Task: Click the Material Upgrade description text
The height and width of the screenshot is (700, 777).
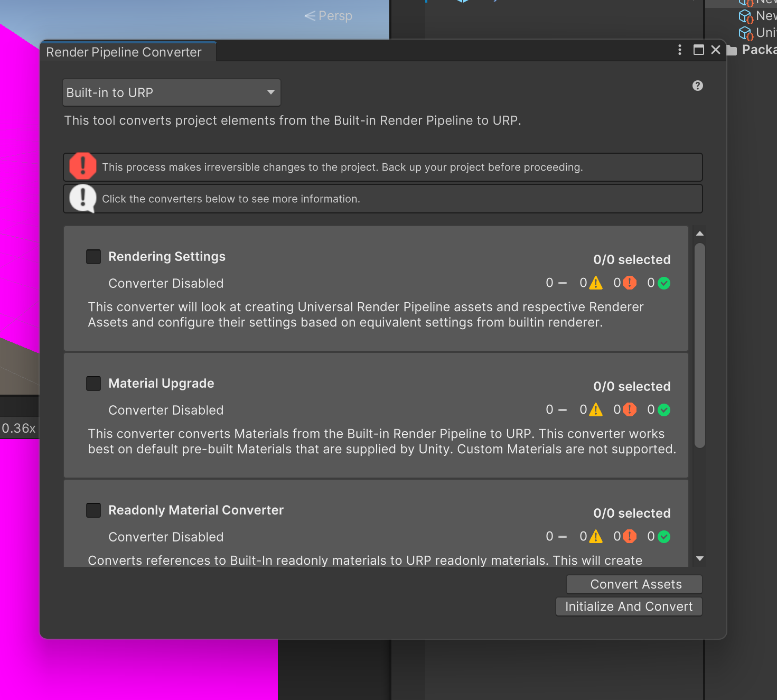Action: point(382,442)
